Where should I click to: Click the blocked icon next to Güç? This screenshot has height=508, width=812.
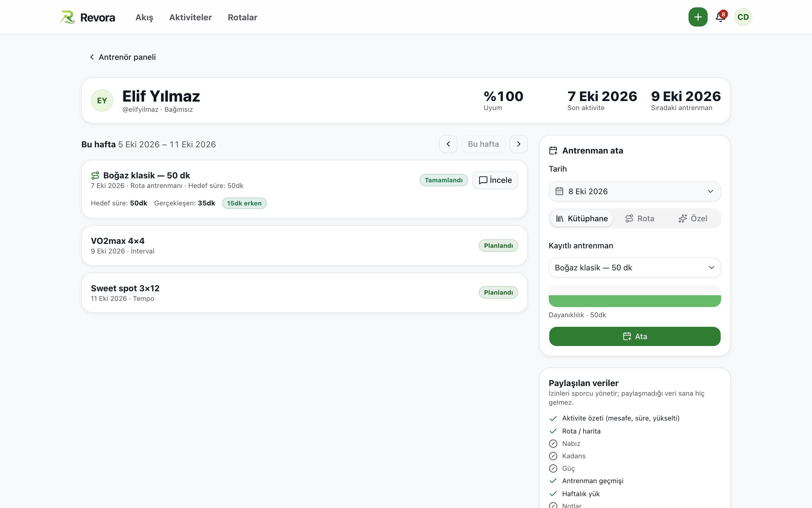pos(553,468)
